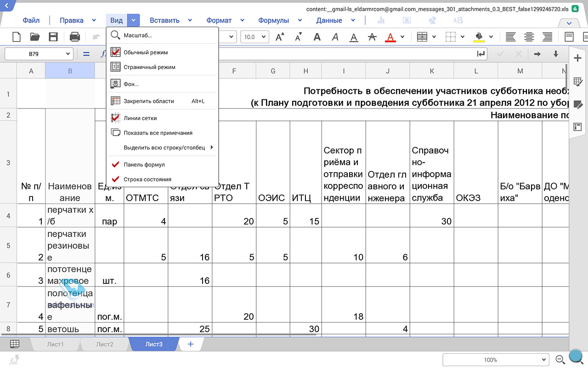
Task: Go back with top-left arrow
Action: pyautogui.click(x=6, y=6)
